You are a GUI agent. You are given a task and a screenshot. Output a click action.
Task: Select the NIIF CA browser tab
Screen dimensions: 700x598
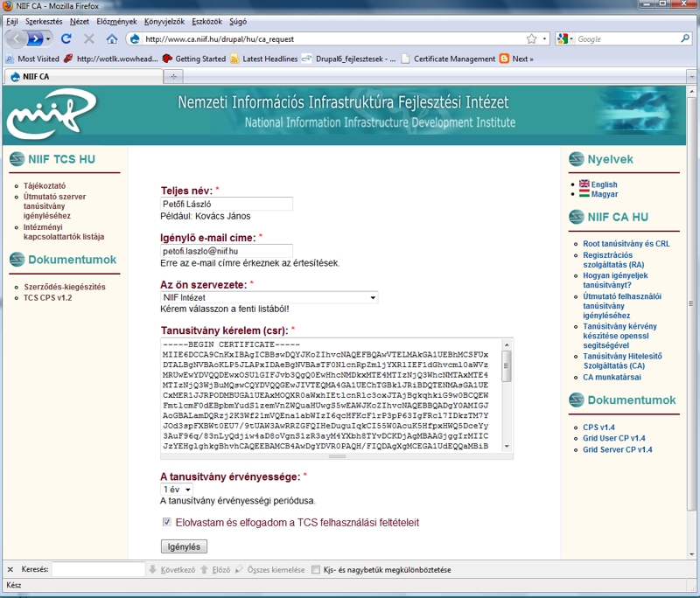(83, 77)
